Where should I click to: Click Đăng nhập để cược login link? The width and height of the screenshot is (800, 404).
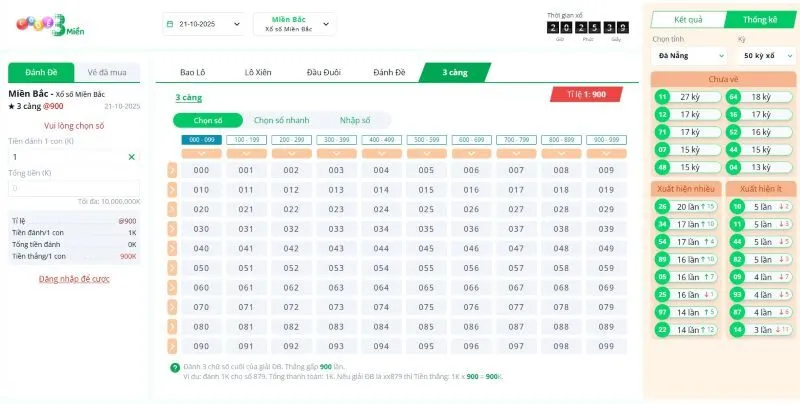pos(74,279)
